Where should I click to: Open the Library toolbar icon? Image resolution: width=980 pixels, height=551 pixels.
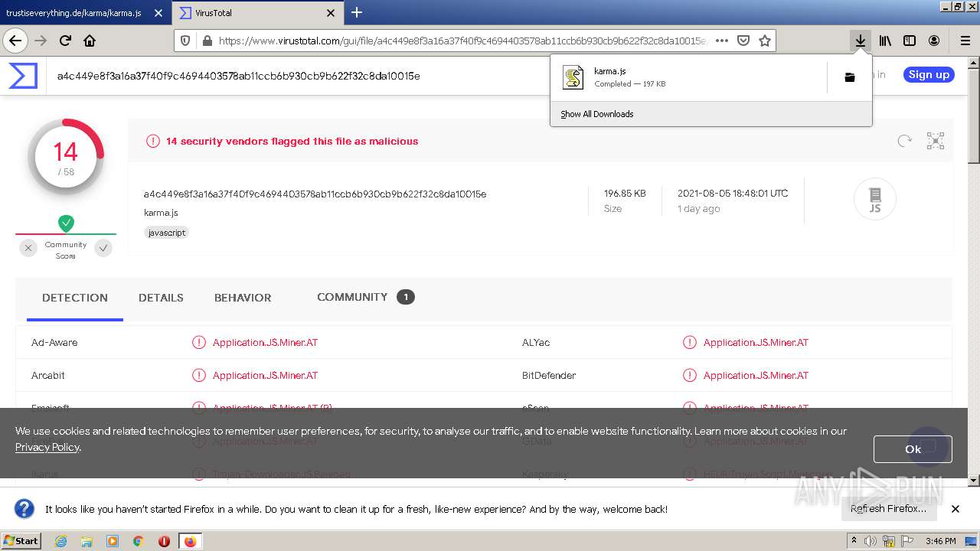pyautogui.click(x=885, y=41)
